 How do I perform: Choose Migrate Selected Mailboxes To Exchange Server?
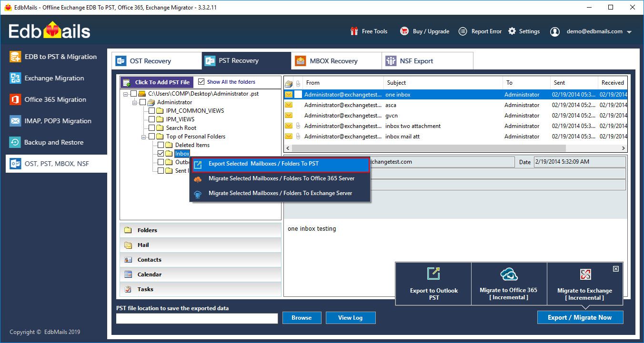(281, 193)
